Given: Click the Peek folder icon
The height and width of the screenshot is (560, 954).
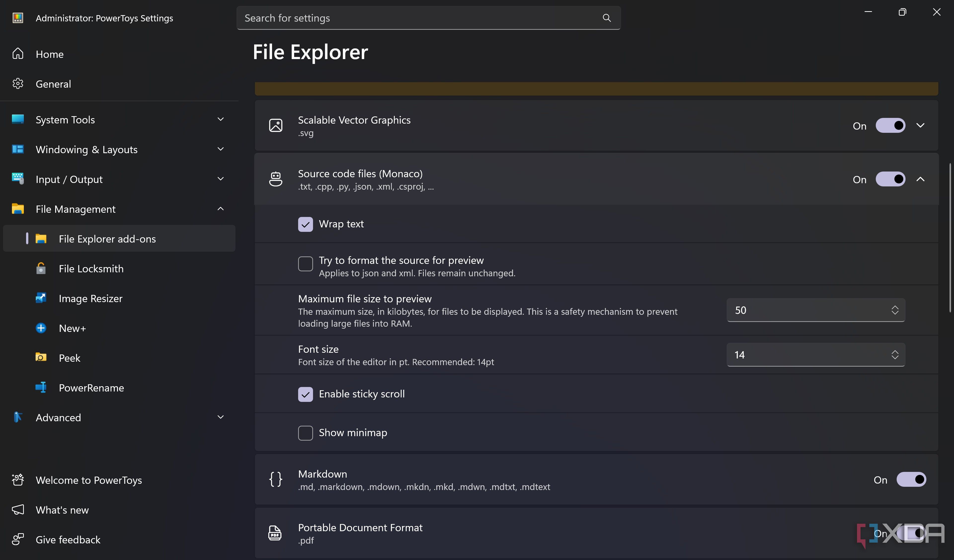Looking at the screenshot, I should (x=41, y=357).
